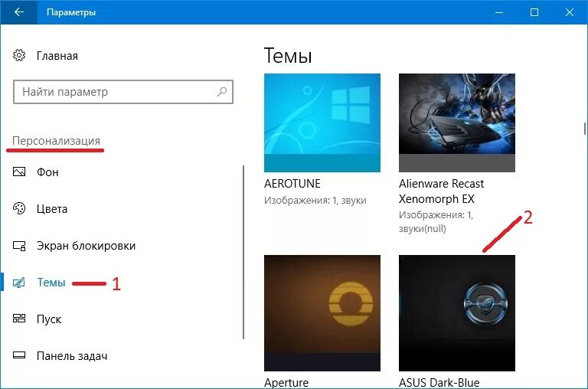Click the Темы page heading
This screenshot has height=389, width=588.
click(288, 56)
